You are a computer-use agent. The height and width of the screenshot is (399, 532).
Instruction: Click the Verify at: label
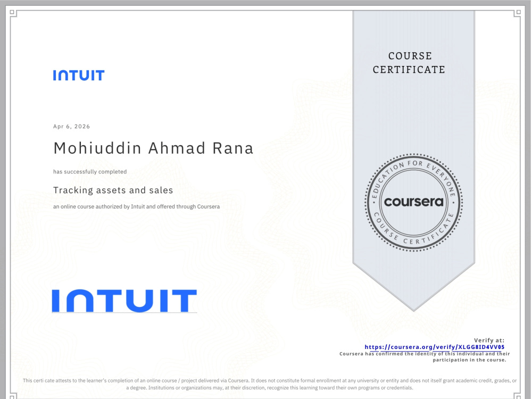point(489,340)
